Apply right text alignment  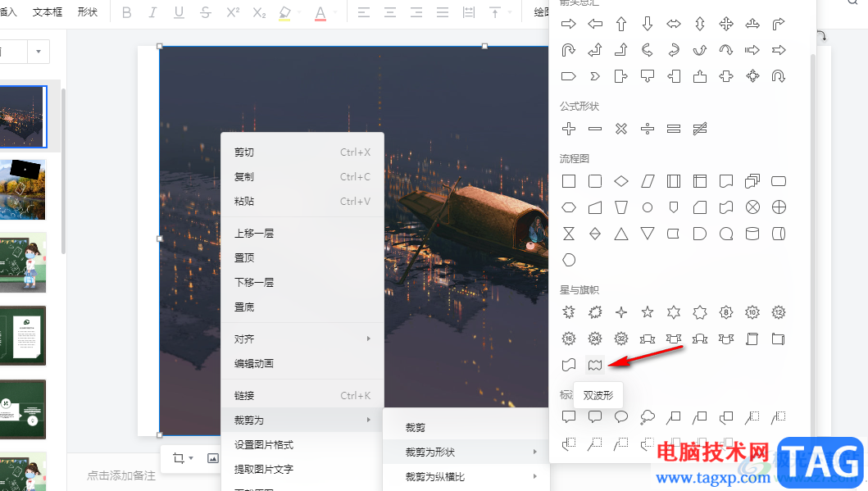click(416, 12)
